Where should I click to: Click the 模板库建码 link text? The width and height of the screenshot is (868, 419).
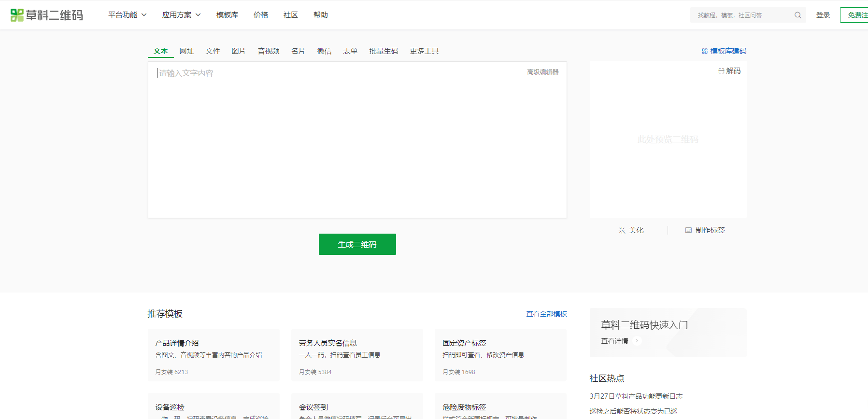(x=728, y=51)
